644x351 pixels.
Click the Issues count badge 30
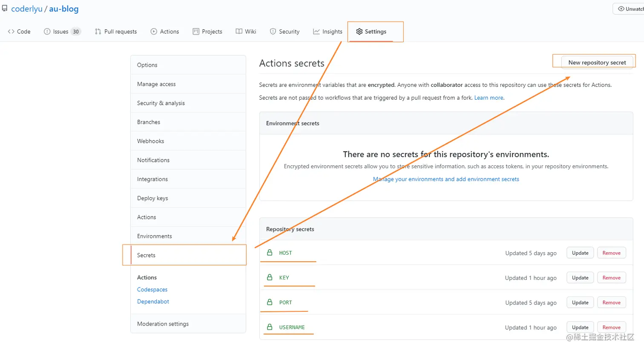tap(76, 32)
